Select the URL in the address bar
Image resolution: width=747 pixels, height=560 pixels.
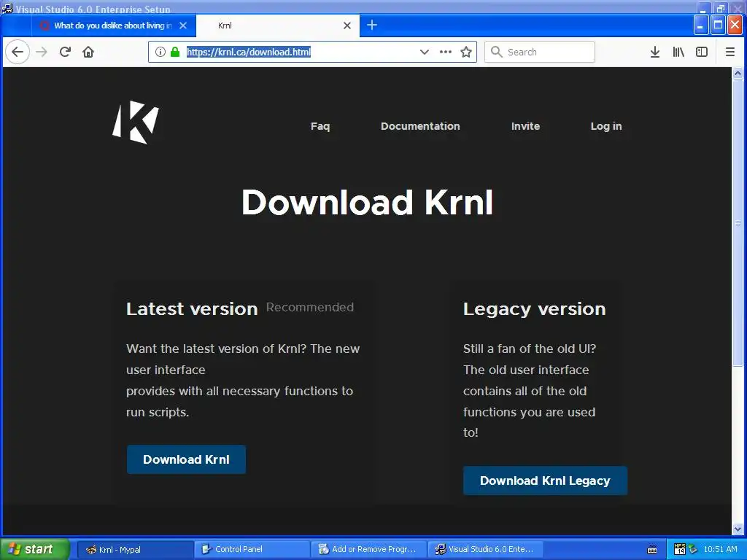(249, 52)
